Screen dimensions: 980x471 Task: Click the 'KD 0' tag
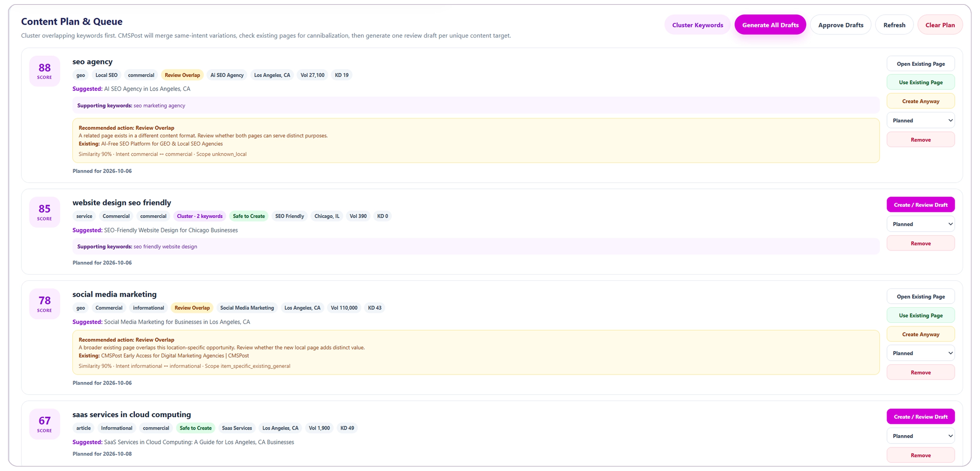point(383,216)
